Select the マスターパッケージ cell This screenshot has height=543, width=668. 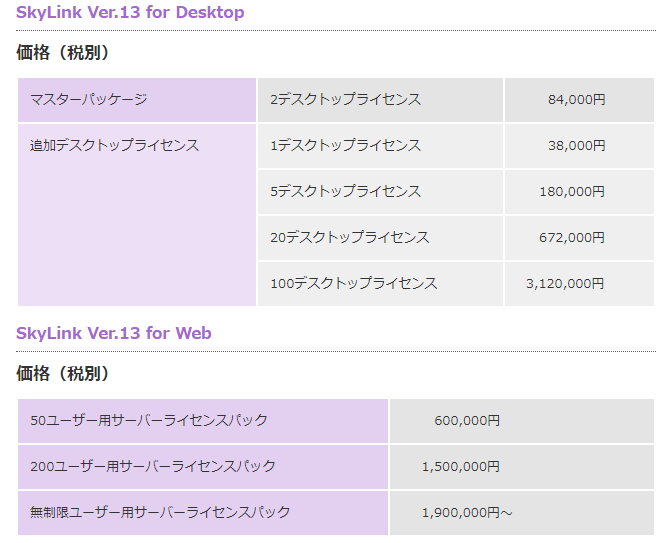point(89,99)
